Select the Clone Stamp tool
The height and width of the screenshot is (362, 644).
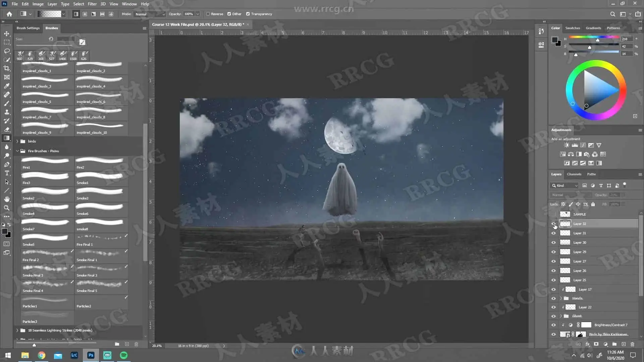click(x=7, y=112)
